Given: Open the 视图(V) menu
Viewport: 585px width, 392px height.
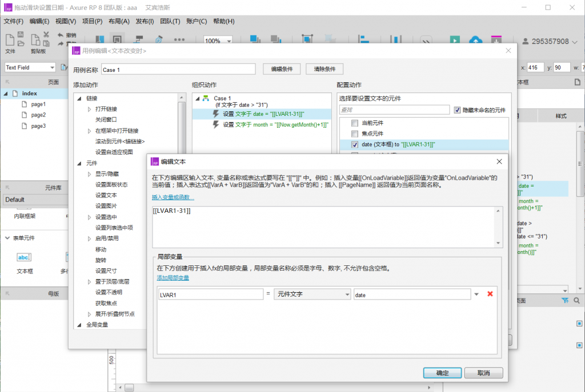Looking at the screenshot, I should pyautogui.click(x=66, y=21).
